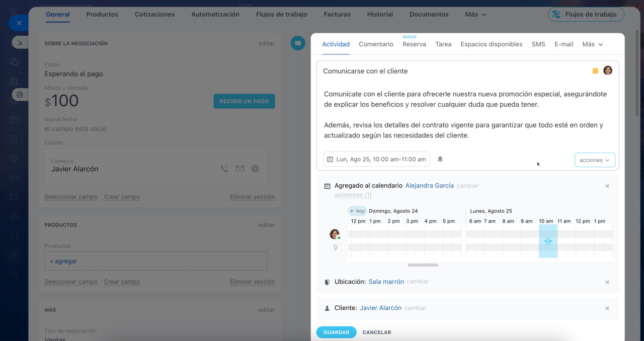Open the responsible user avatar in activity

click(608, 71)
